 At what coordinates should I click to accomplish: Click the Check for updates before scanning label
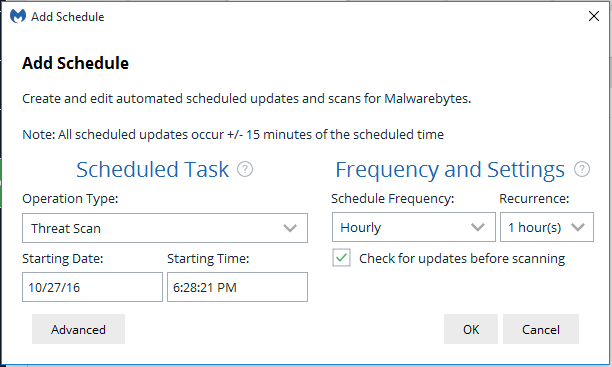(462, 258)
